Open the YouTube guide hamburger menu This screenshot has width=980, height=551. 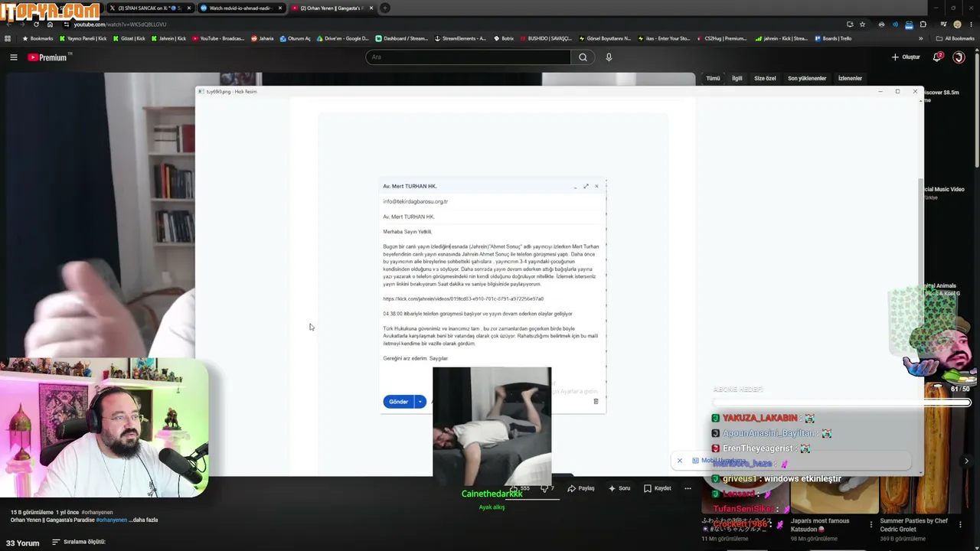pyautogui.click(x=13, y=57)
